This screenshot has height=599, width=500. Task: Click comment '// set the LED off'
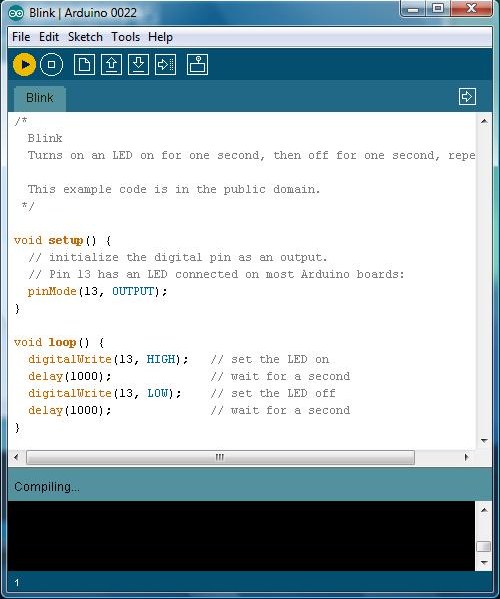point(273,393)
